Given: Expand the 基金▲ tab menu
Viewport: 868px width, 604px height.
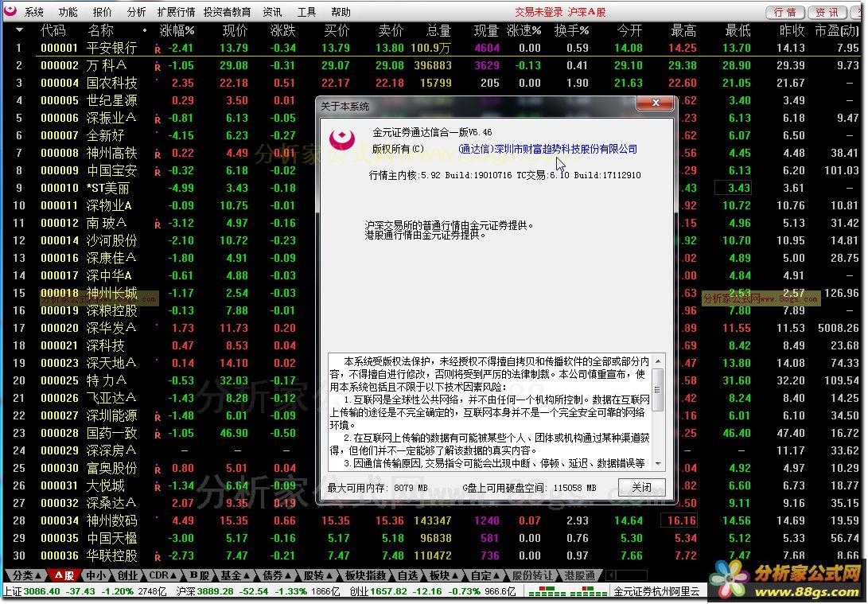Looking at the screenshot, I should click(235, 576).
